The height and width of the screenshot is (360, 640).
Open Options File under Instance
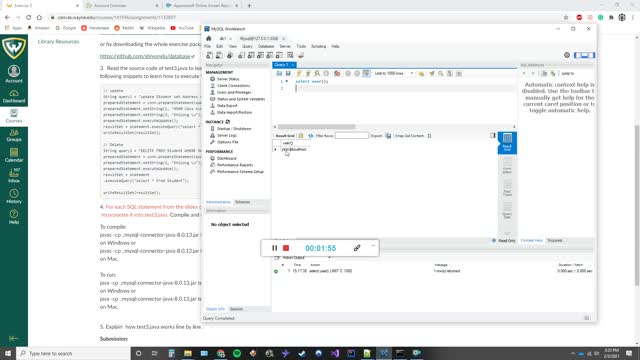pos(227,142)
